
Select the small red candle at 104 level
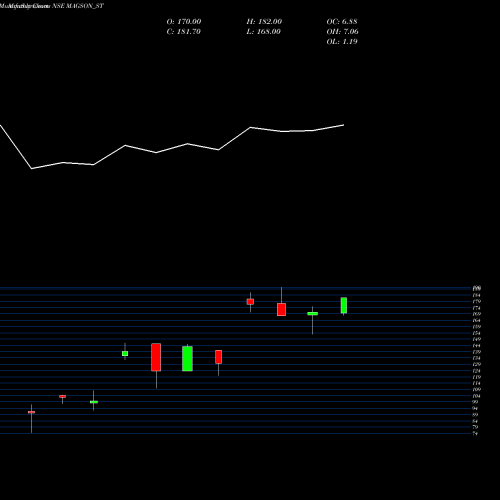tap(62, 396)
